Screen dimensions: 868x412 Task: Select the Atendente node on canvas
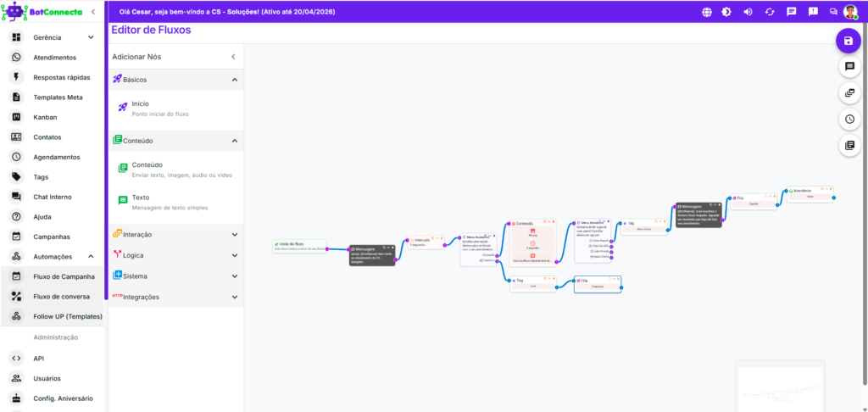click(810, 194)
